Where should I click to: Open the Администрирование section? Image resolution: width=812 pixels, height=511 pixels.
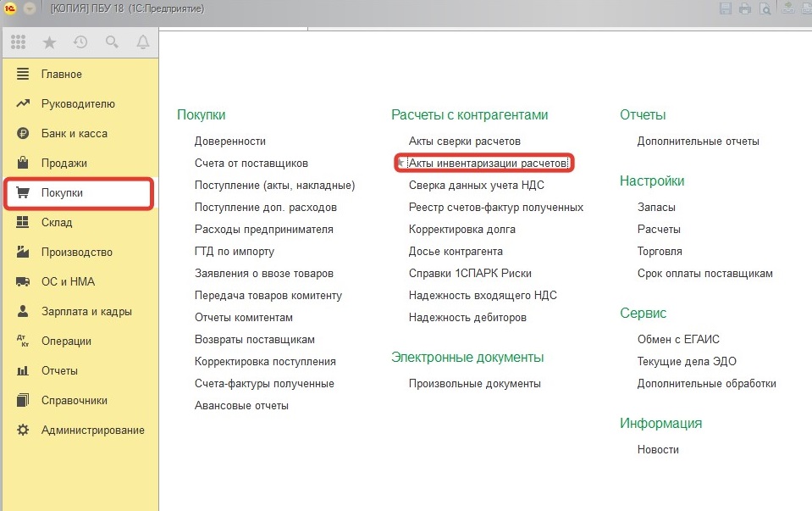(x=92, y=430)
